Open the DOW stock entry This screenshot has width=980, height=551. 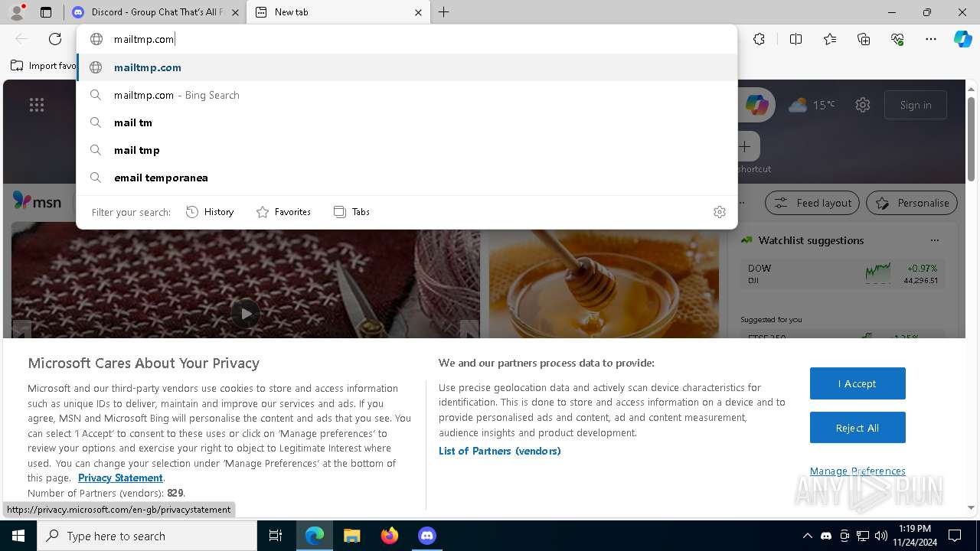click(841, 274)
